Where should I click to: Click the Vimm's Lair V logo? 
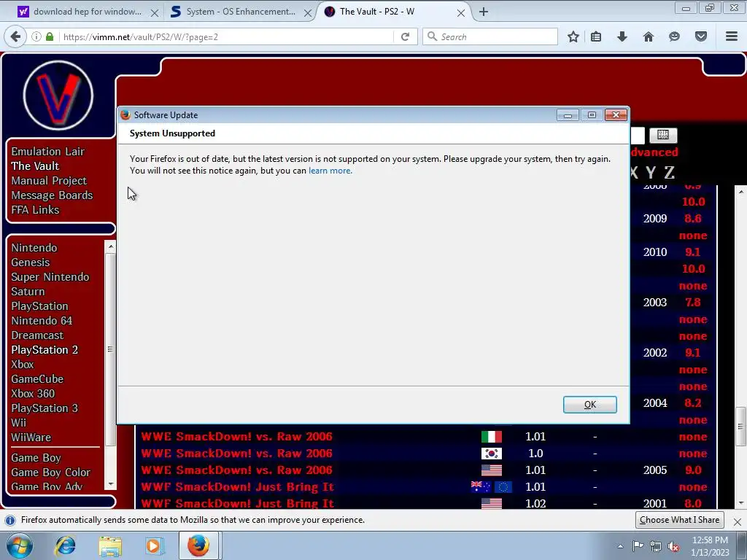coord(58,96)
